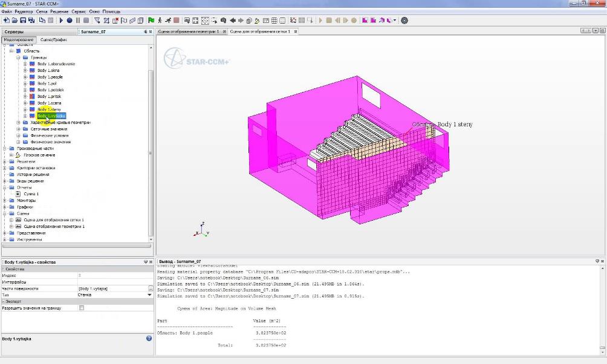Image resolution: width=607 pixels, height=364 pixels.
Task: Click the Run simulation play icon
Action: click(61, 21)
